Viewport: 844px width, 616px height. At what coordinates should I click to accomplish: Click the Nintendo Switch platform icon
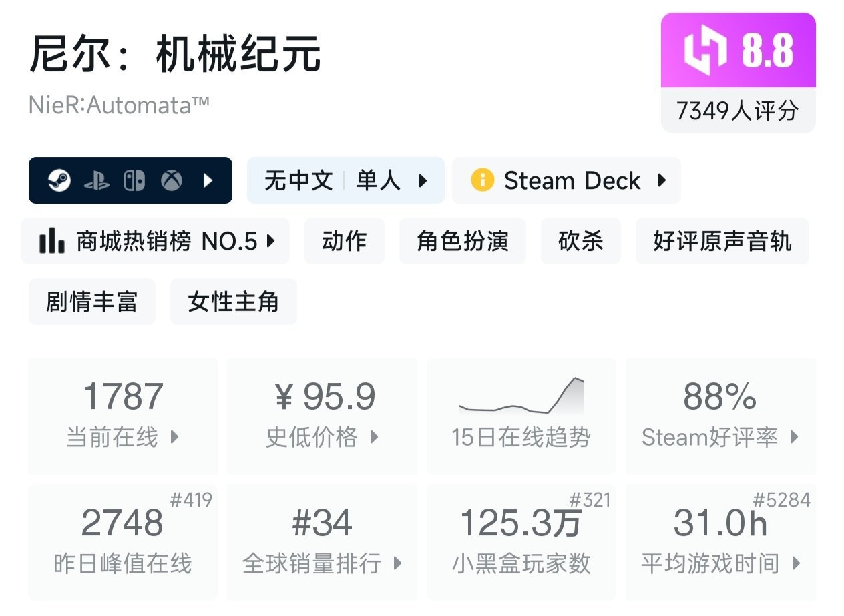click(x=134, y=180)
